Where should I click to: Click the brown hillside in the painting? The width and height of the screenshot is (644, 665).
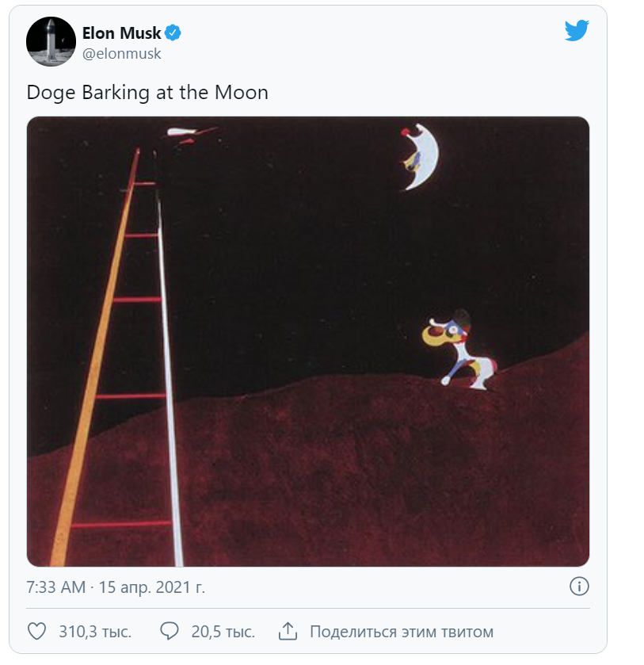point(380,476)
